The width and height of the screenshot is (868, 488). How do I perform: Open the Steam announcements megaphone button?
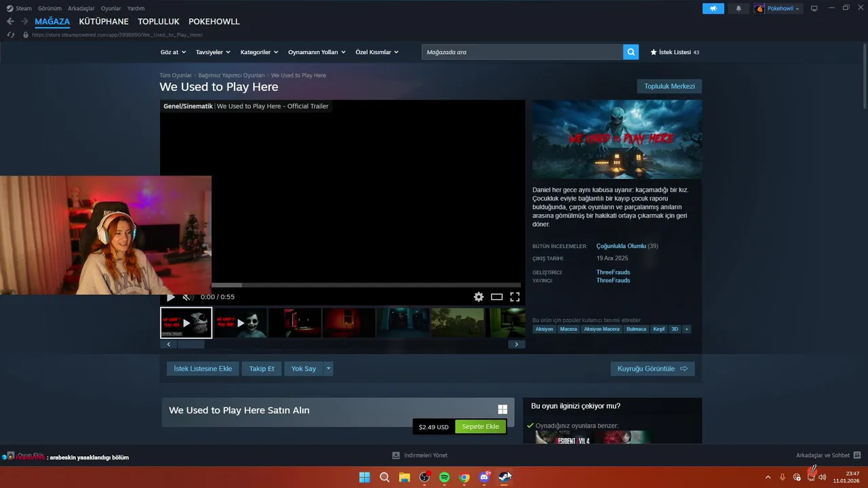(x=713, y=8)
